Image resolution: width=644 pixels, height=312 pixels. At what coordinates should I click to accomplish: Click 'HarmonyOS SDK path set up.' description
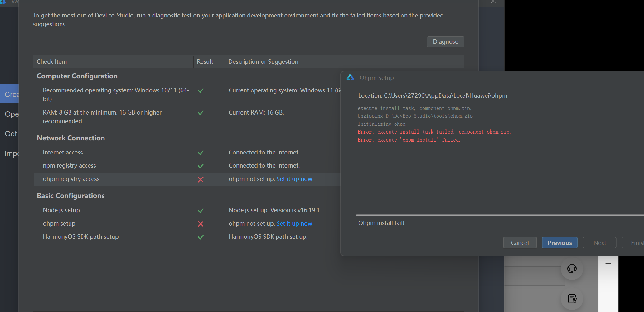tap(268, 236)
